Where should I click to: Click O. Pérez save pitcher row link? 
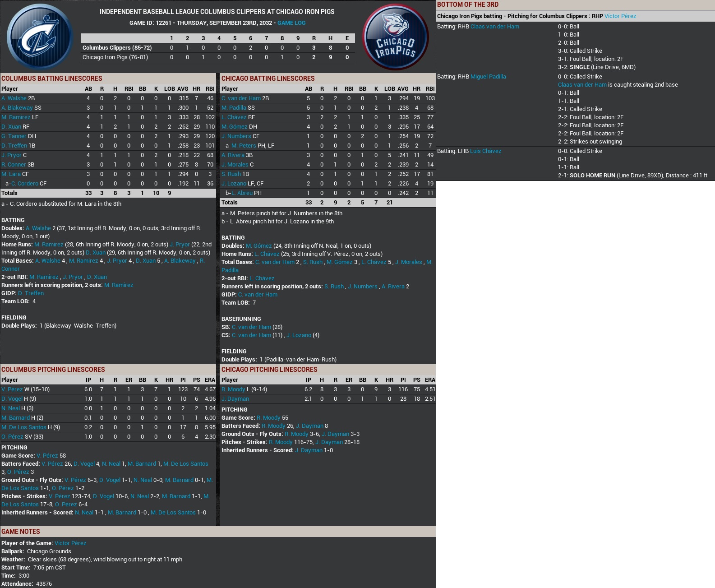coord(12,437)
